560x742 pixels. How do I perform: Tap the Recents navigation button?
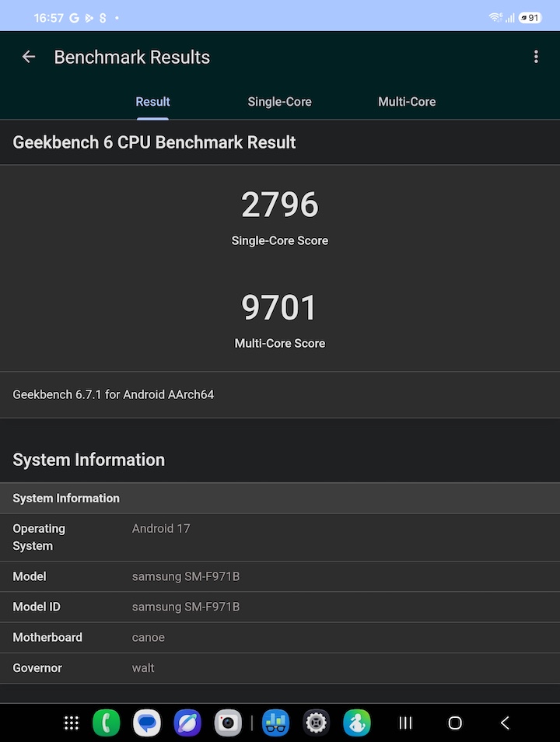(405, 723)
